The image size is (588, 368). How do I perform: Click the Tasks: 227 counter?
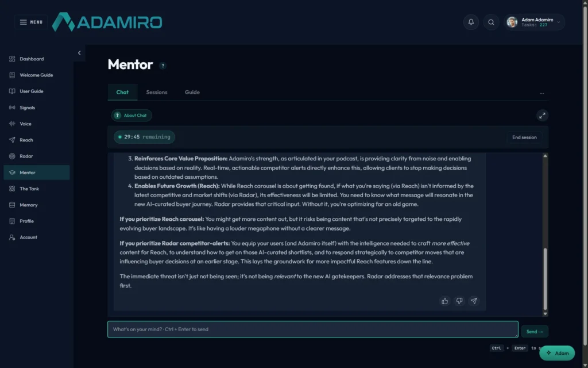coord(535,25)
